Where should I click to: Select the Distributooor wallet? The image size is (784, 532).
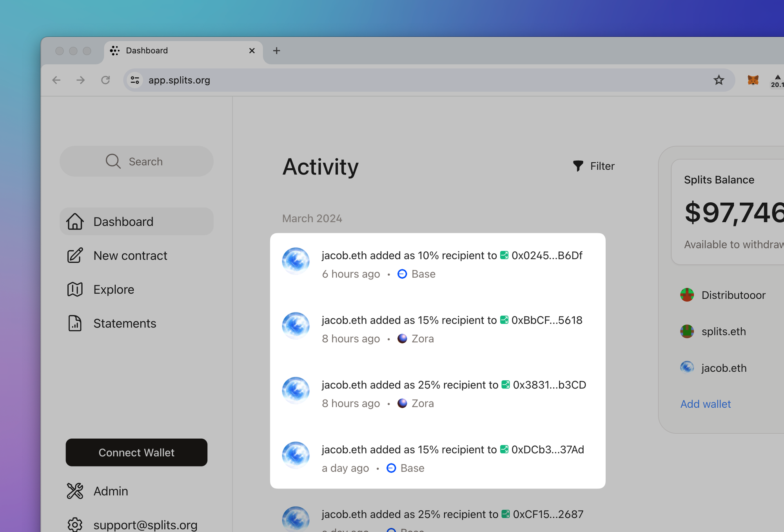click(733, 295)
